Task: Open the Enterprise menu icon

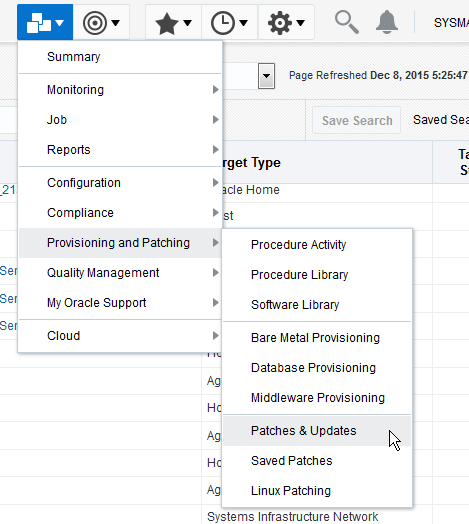Action: (x=45, y=22)
